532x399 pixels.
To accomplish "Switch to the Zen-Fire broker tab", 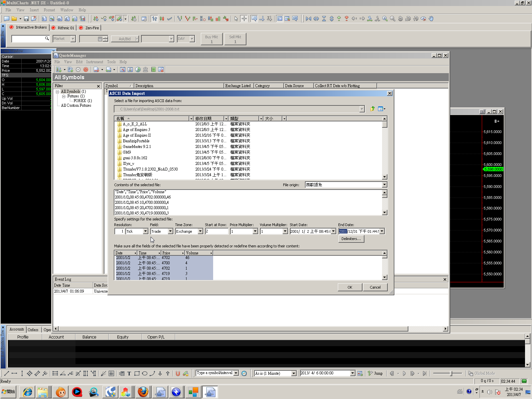I will click(x=89, y=28).
